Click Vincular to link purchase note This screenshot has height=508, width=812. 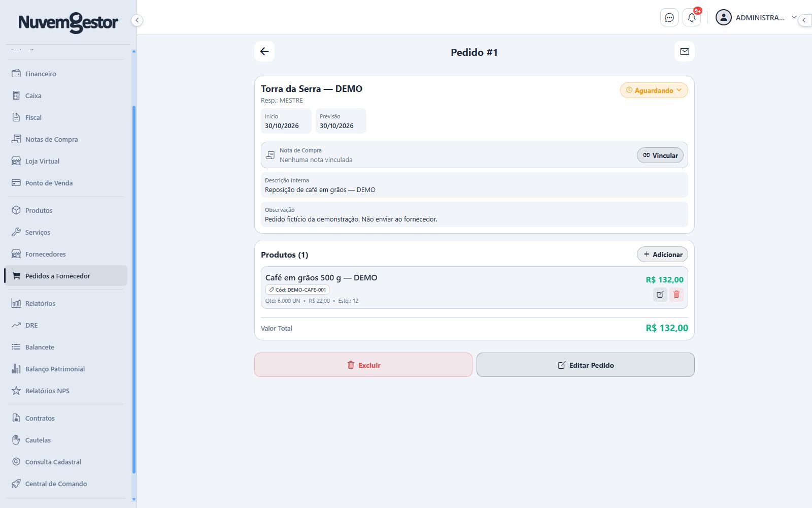pos(660,155)
